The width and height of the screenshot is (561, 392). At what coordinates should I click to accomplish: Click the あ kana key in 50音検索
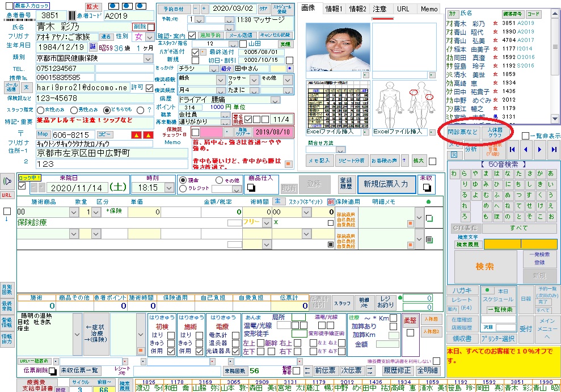coord(551,174)
